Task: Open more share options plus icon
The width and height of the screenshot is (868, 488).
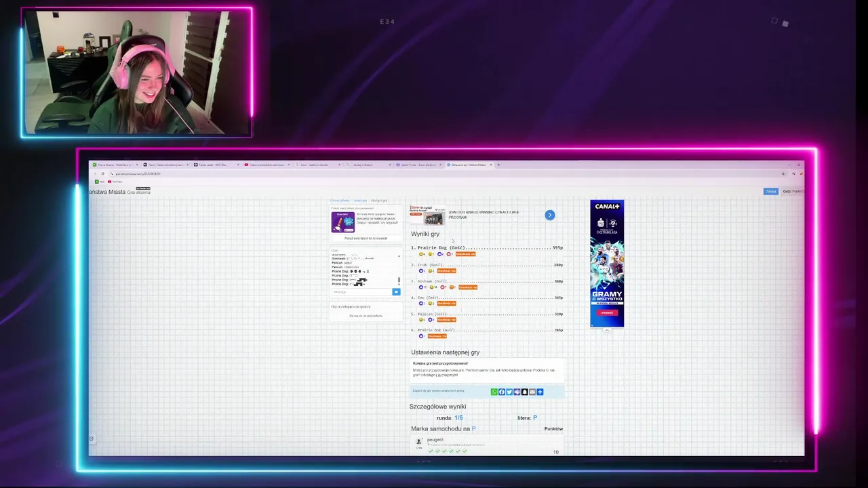Action: click(540, 392)
